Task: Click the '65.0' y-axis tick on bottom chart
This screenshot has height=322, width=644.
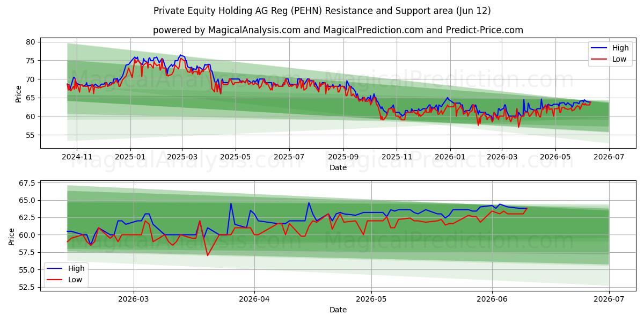Action: pos(27,200)
